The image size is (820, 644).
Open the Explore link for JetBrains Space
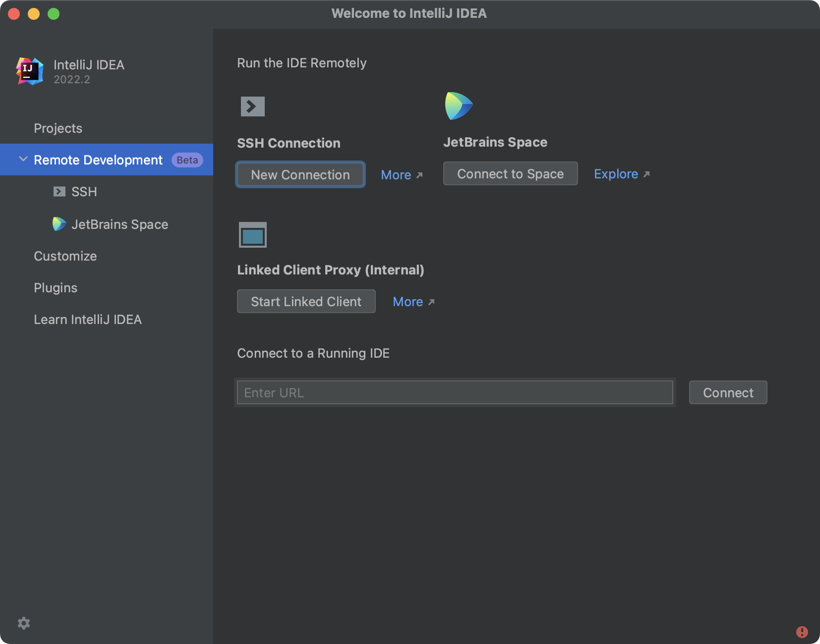tap(621, 174)
